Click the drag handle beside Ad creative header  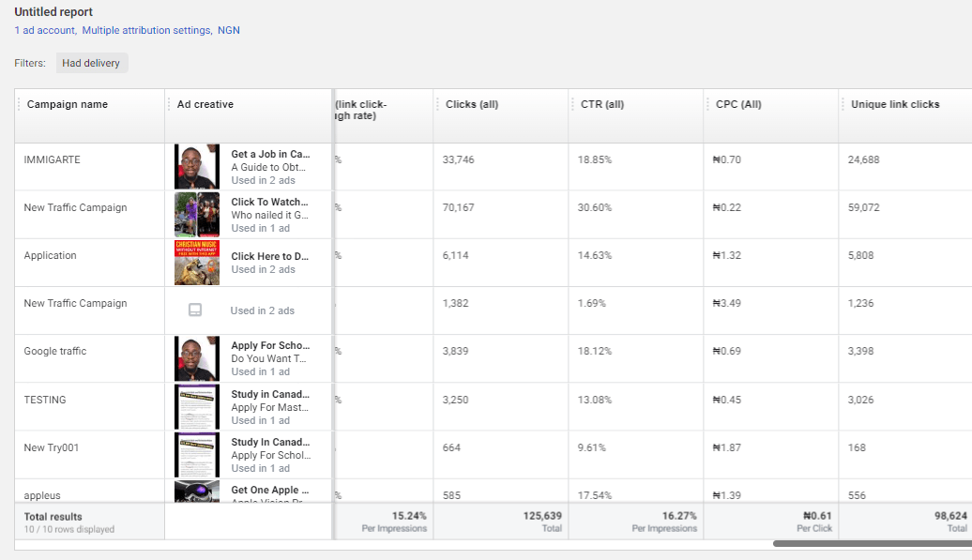pyautogui.click(x=170, y=104)
